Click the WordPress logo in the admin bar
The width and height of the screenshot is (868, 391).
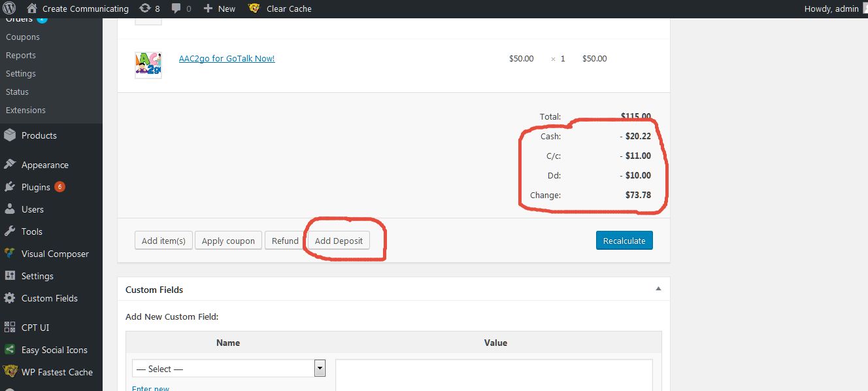coord(10,8)
